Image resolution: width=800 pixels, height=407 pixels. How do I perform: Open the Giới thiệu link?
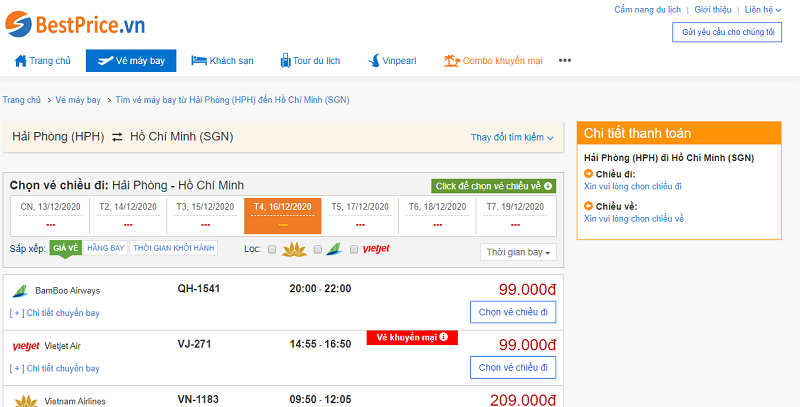tap(713, 10)
